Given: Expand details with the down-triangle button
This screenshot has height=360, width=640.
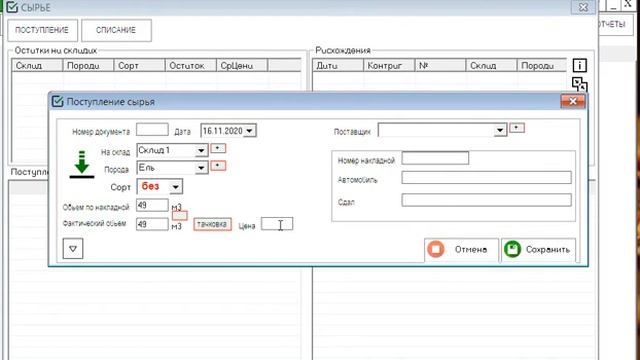Looking at the screenshot, I should tap(73, 249).
